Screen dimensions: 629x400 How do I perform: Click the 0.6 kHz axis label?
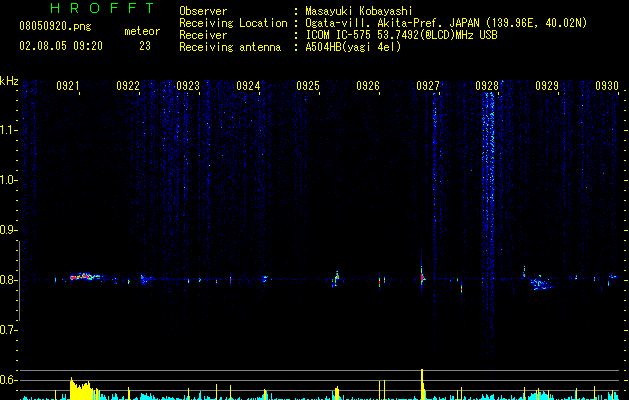click(8, 380)
